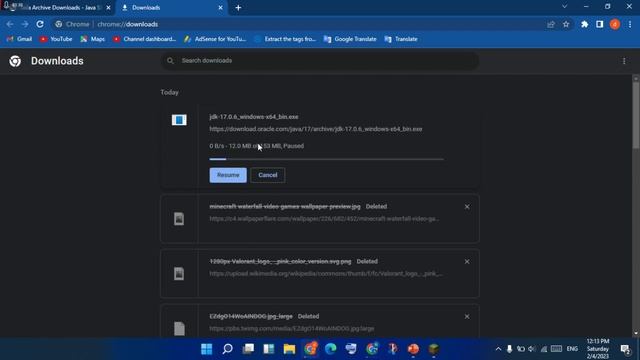The image size is (640, 360).
Task: Open the wallpaperflare.com minecraft wallpaper link
Action: click(x=324, y=219)
